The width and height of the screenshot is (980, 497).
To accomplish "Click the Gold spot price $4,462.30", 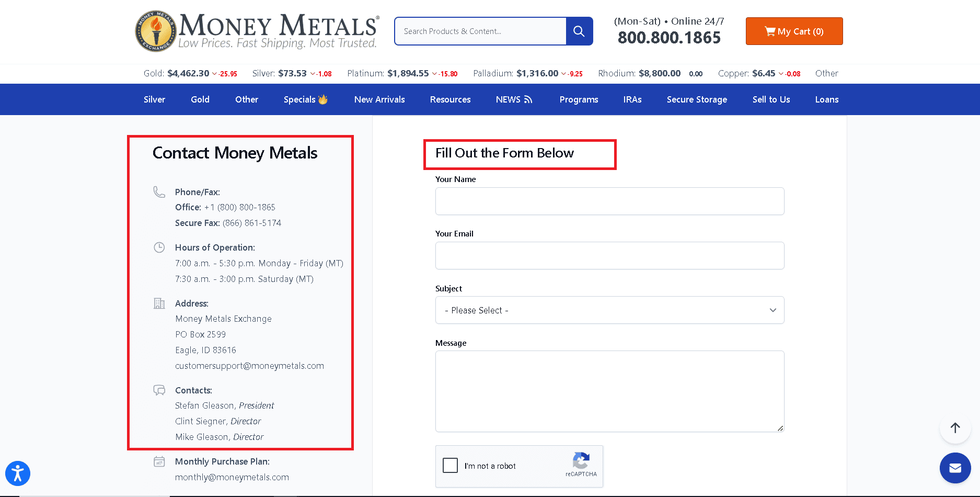I will click(x=188, y=73).
